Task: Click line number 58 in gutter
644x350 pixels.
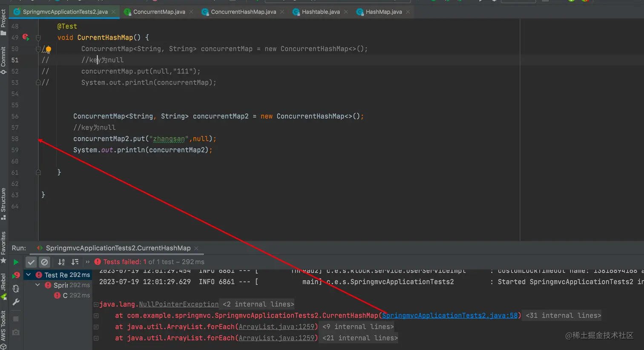Action: click(15, 139)
